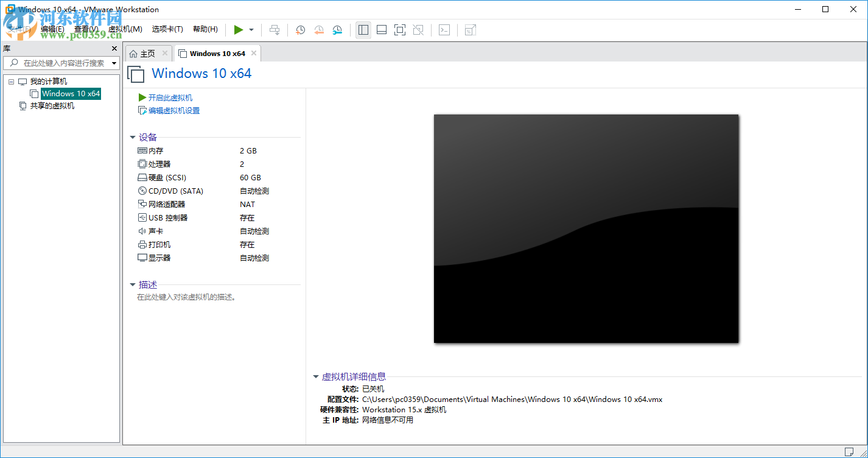Toggle the thumbnail bar visibility icon

381,29
